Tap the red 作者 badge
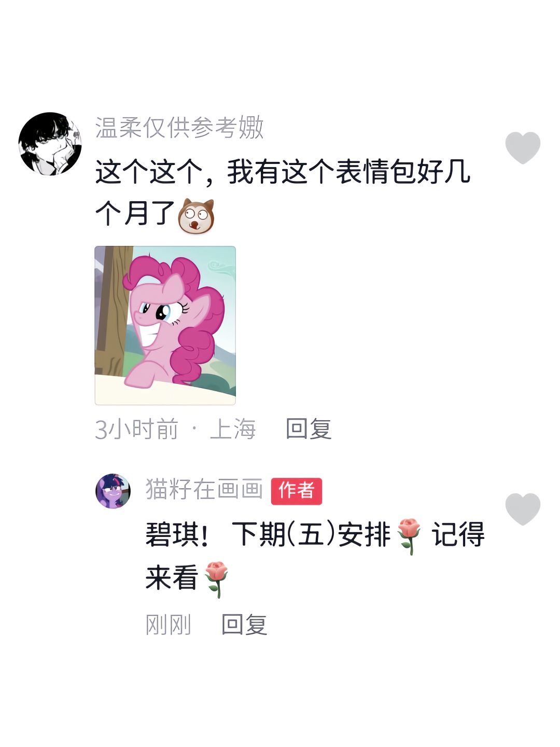Screen dimensions: 560x747 click(x=297, y=491)
